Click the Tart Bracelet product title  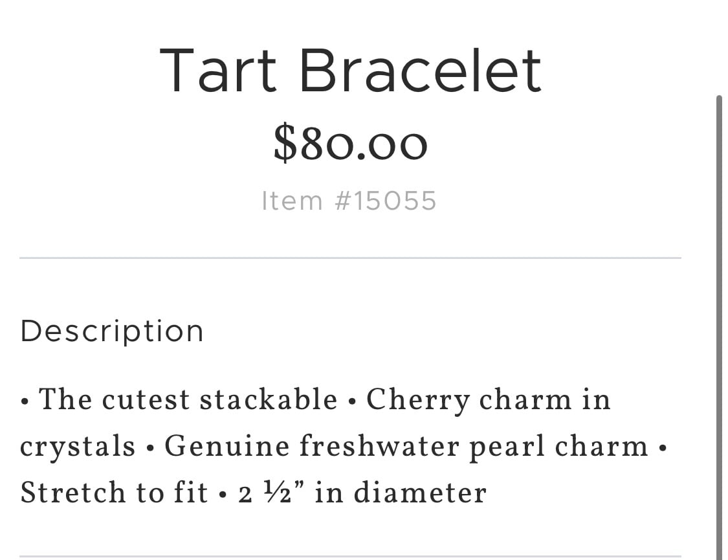pos(351,71)
